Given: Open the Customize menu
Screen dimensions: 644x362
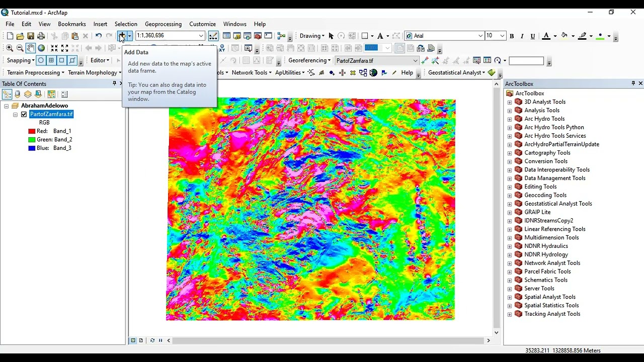Looking at the screenshot, I should [202, 24].
